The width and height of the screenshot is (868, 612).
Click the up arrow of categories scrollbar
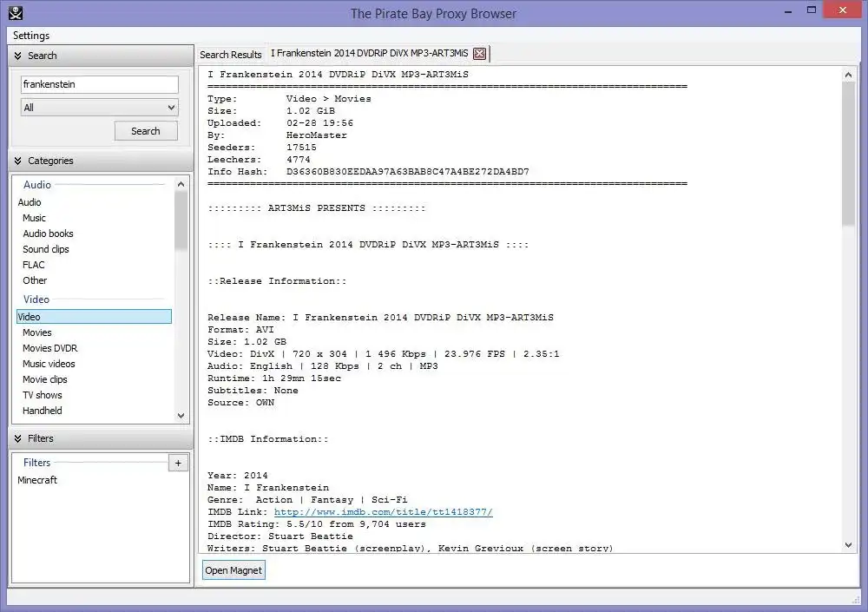click(x=181, y=184)
